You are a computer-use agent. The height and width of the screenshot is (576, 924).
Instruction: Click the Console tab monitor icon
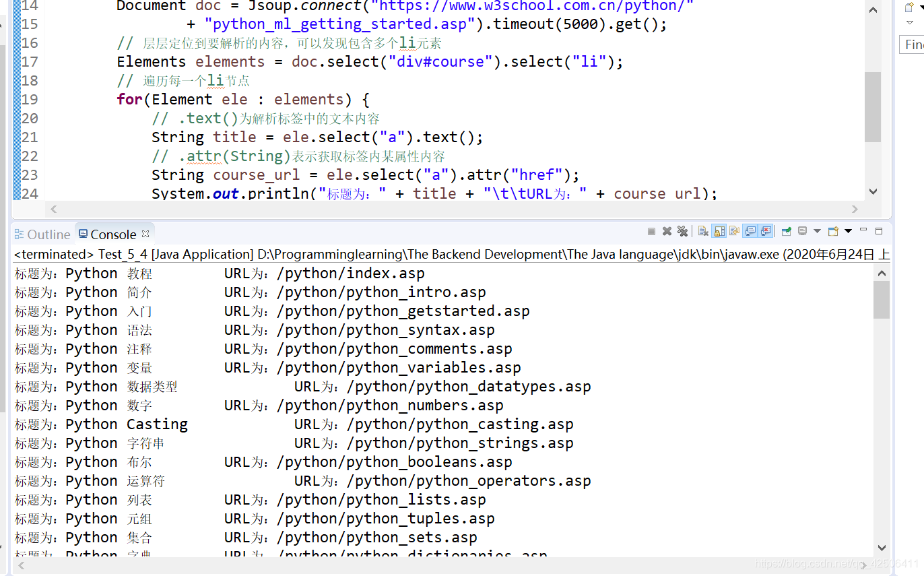(84, 234)
